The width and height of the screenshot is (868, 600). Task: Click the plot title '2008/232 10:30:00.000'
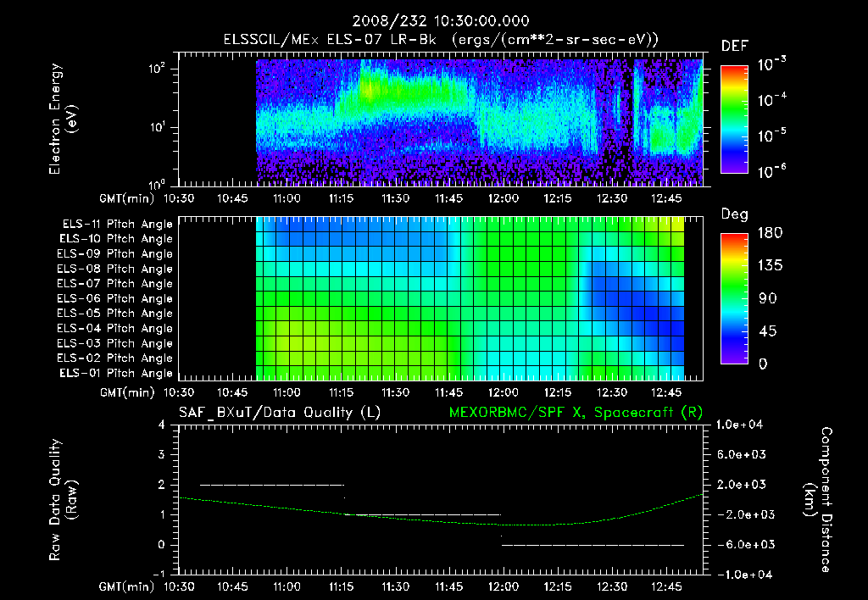[441, 21]
